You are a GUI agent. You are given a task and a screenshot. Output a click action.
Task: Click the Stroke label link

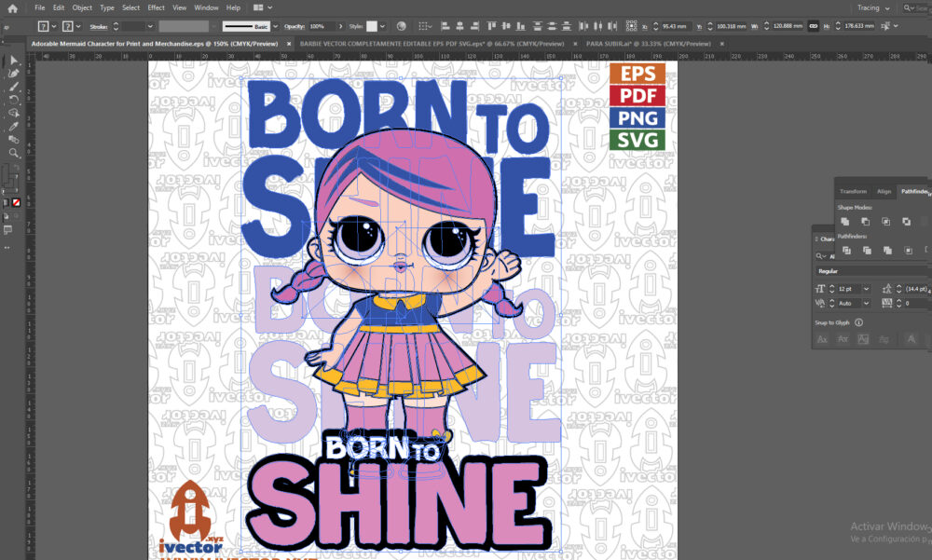(x=99, y=27)
